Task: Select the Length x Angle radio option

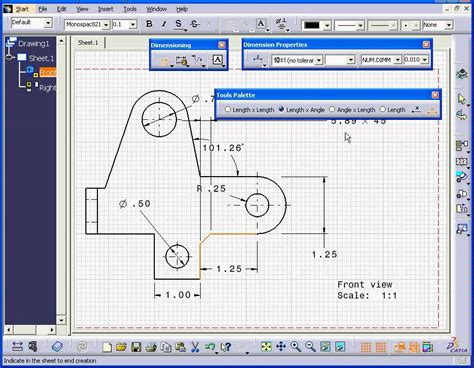Action: point(282,109)
